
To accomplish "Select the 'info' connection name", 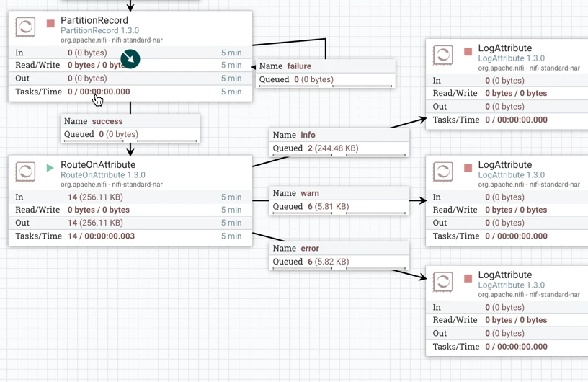I will (x=308, y=135).
